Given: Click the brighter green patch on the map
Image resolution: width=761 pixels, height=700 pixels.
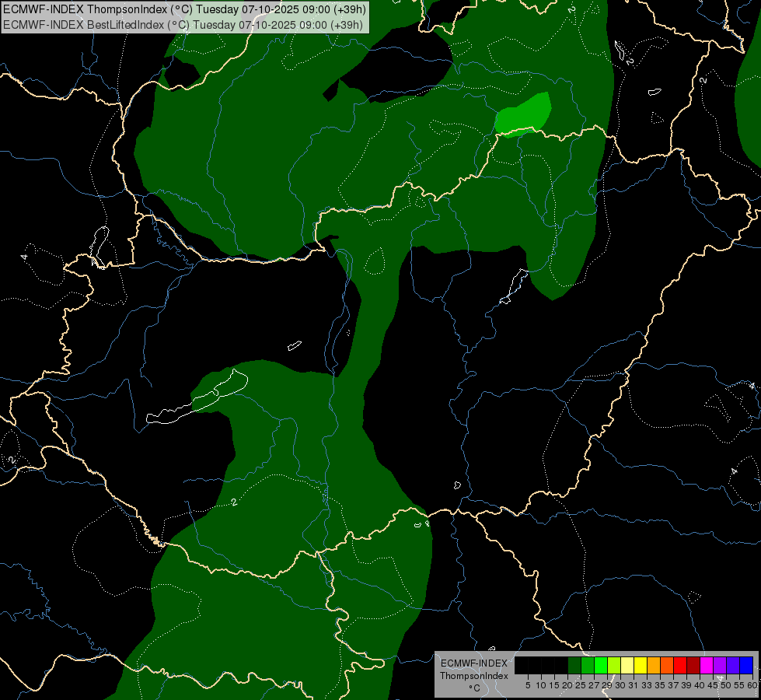Looking at the screenshot, I should 524,116.
